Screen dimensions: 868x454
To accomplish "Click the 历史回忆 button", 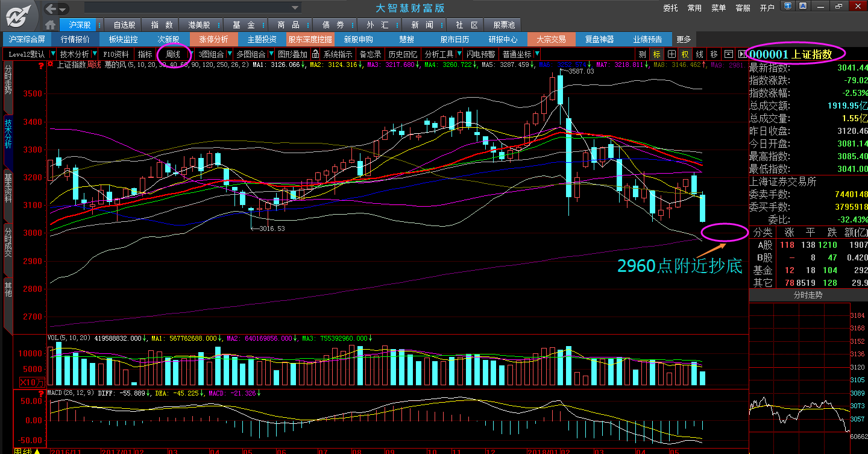I will (x=403, y=54).
